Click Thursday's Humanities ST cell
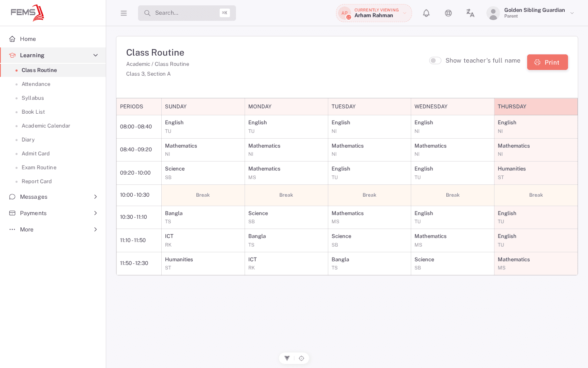 tap(536, 173)
